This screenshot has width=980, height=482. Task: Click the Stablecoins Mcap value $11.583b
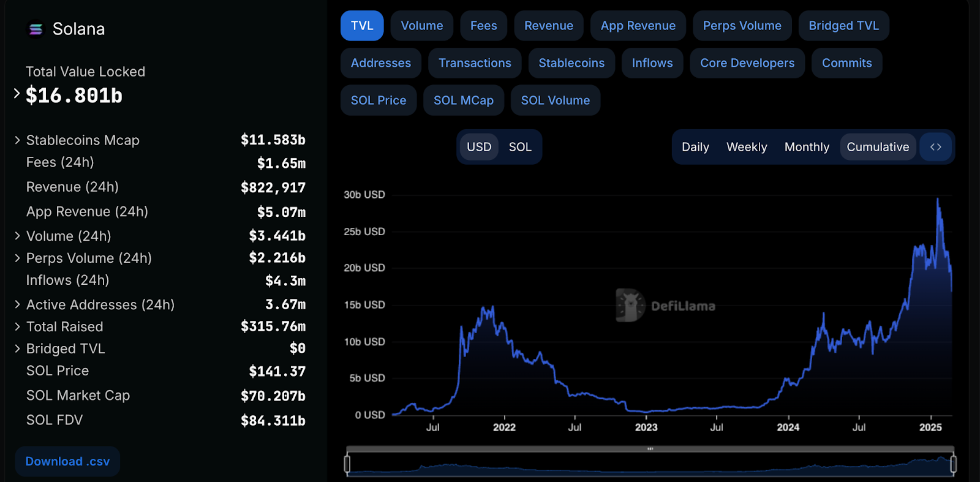click(x=273, y=140)
